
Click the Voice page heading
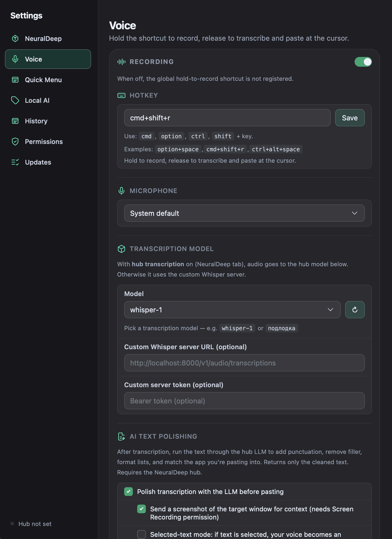[123, 25]
